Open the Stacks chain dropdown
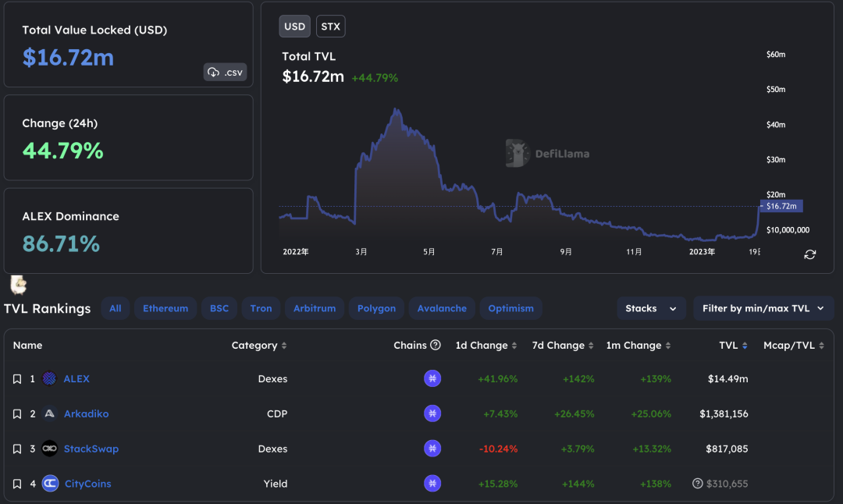The image size is (843, 504). coord(651,308)
